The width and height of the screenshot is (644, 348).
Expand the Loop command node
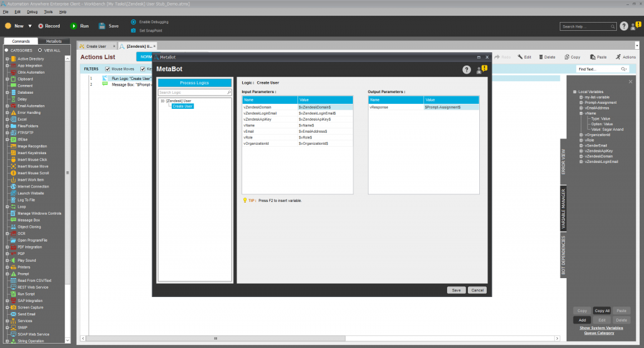[7, 206]
